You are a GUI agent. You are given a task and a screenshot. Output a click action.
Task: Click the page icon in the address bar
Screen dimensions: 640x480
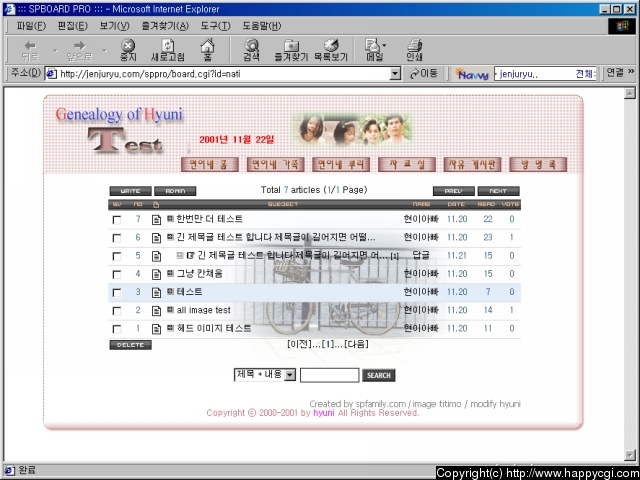51,74
